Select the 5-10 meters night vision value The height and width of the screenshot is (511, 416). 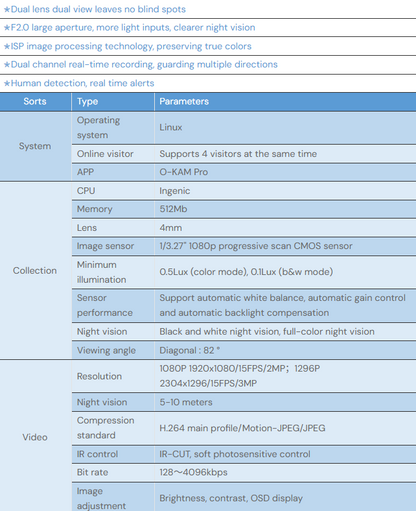[186, 402]
